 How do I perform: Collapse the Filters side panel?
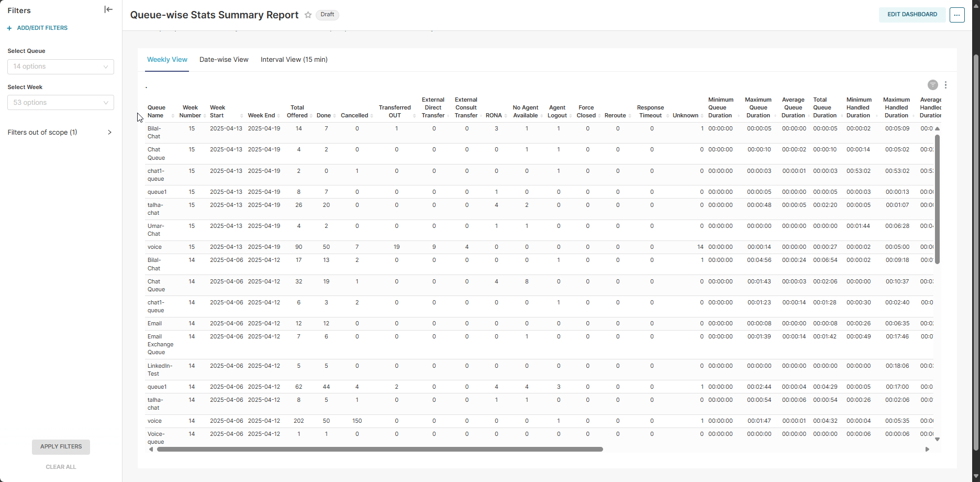(108, 9)
